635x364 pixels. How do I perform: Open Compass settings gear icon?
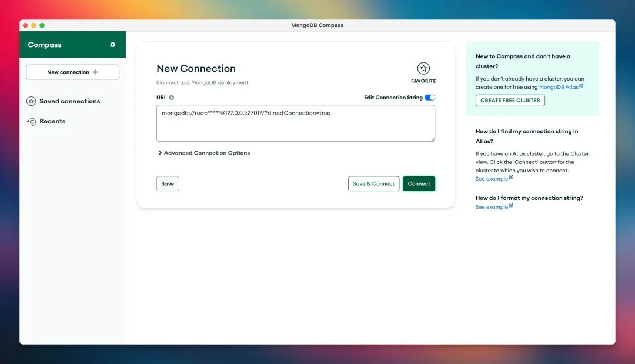[112, 45]
